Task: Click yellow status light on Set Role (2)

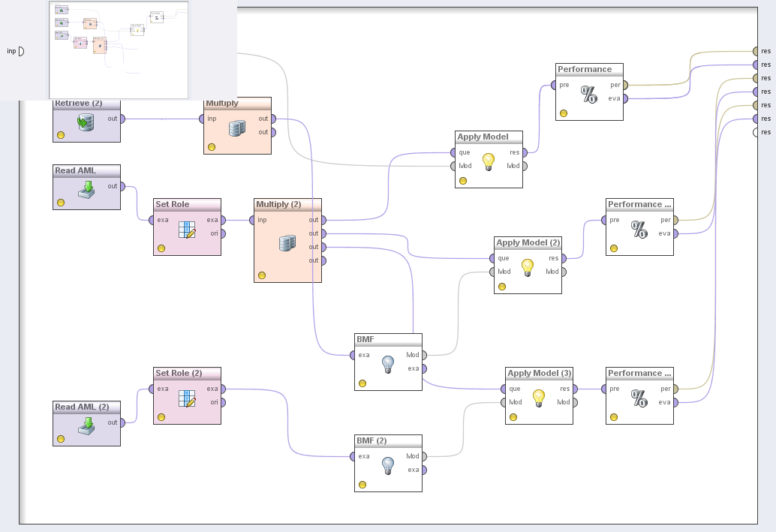Action: pos(161,417)
